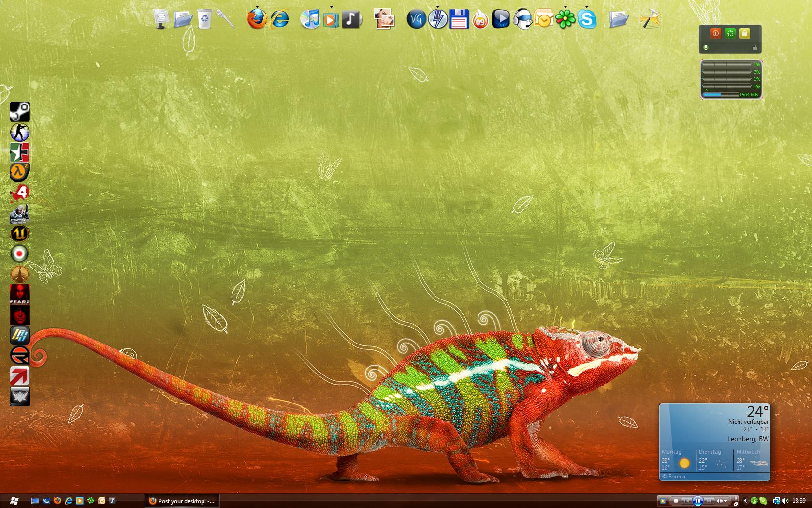Launch Steam from the left sidebar
The image size is (812, 508).
20,112
